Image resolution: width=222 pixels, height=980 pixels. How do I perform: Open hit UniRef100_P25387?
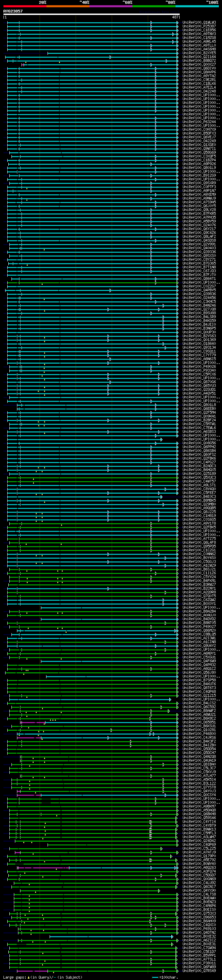click(x=199, y=26)
